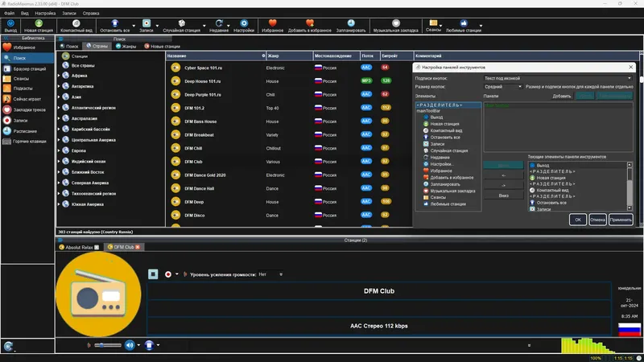The height and width of the screenshot is (362, 644).
Task: Switch to Компактный вид from the toolbar
Action: coord(76,23)
